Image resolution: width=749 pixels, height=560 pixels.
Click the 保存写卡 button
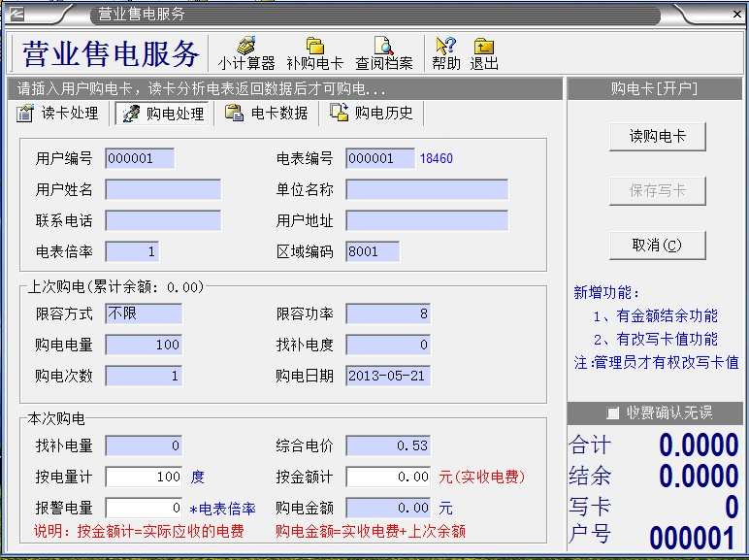[x=657, y=191]
